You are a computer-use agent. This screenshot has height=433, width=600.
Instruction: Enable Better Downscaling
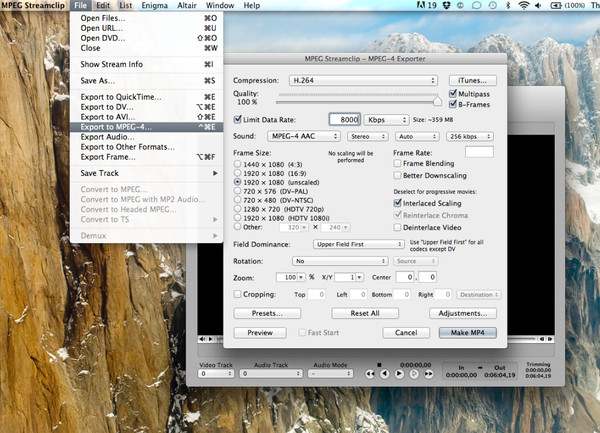tap(397, 176)
